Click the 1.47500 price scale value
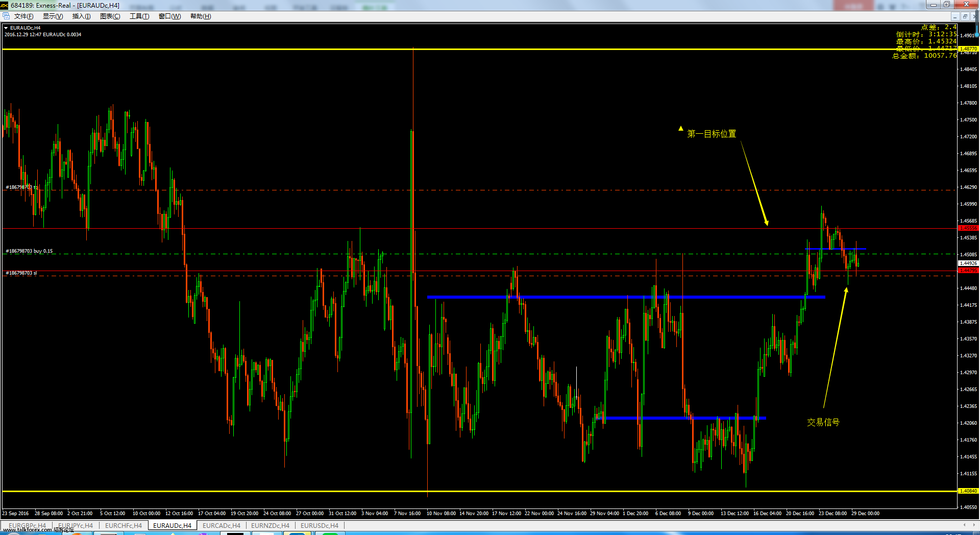The height and width of the screenshot is (535, 980). [x=969, y=120]
